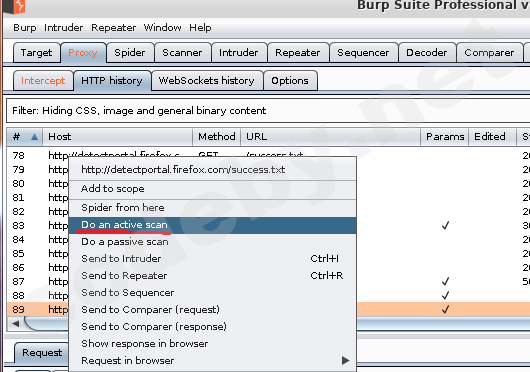This screenshot has height=372, width=530.
Task: Click the filter bar hiding CSS content
Action: click(x=268, y=110)
